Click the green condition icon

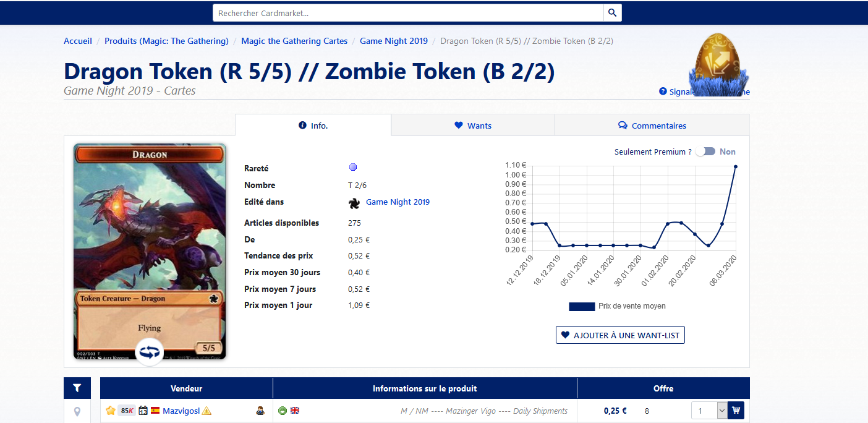click(x=283, y=411)
